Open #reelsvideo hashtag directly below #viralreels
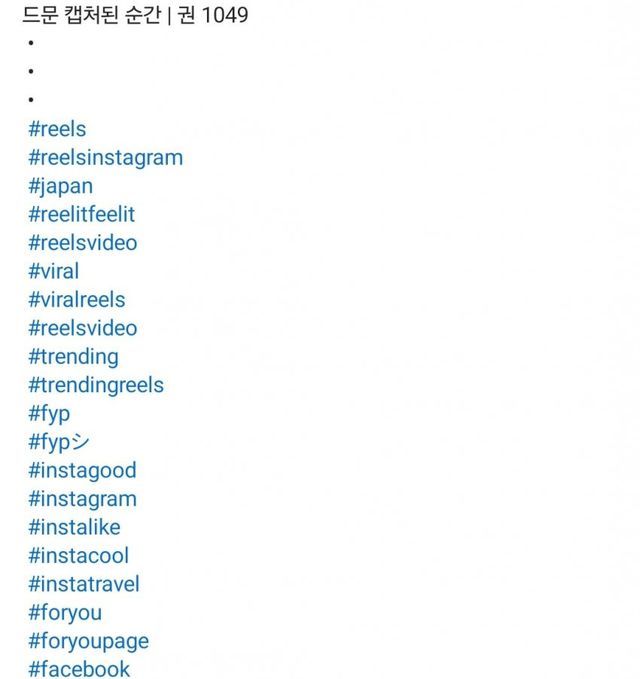The width and height of the screenshot is (640, 679). point(82,328)
